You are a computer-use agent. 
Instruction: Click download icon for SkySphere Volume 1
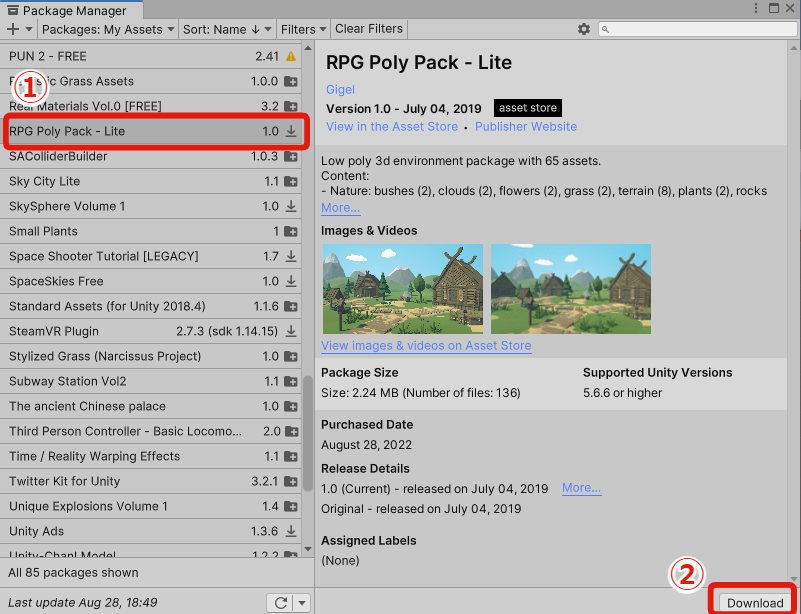coord(291,206)
